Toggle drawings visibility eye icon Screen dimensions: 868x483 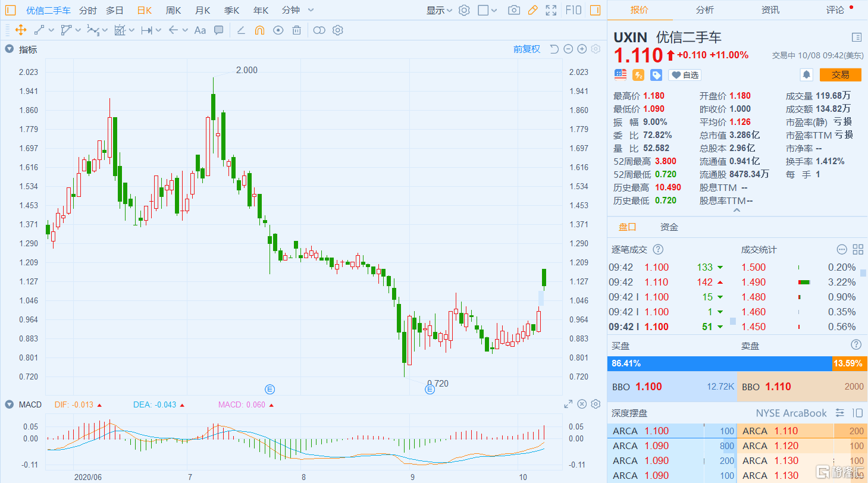[x=278, y=30]
